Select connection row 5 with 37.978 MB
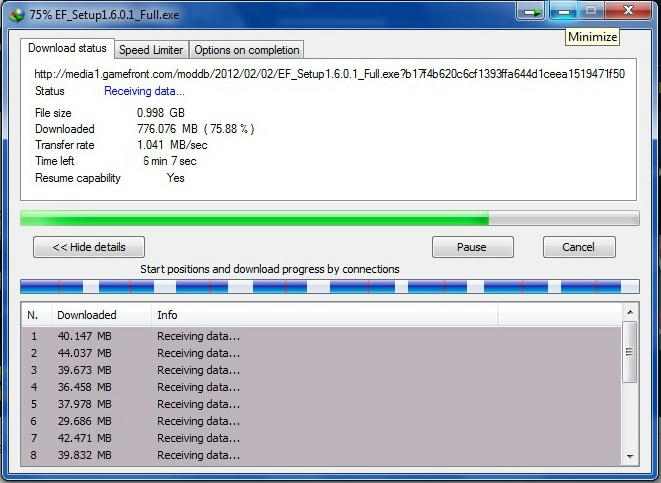 tap(321, 404)
